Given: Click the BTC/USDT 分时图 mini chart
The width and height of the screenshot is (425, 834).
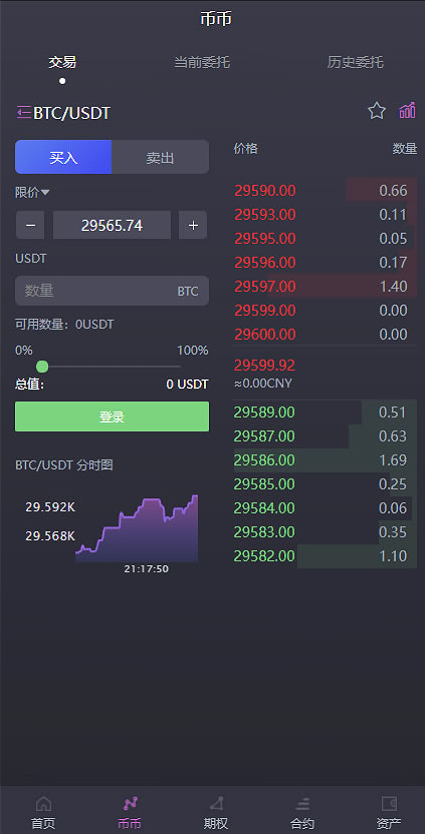Looking at the screenshot, I should 137,529.
